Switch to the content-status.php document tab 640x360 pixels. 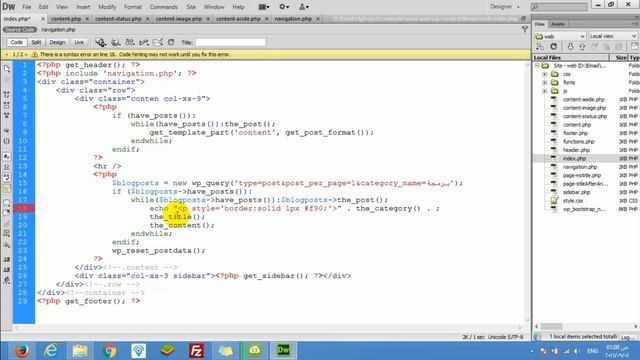coord(118,19)
